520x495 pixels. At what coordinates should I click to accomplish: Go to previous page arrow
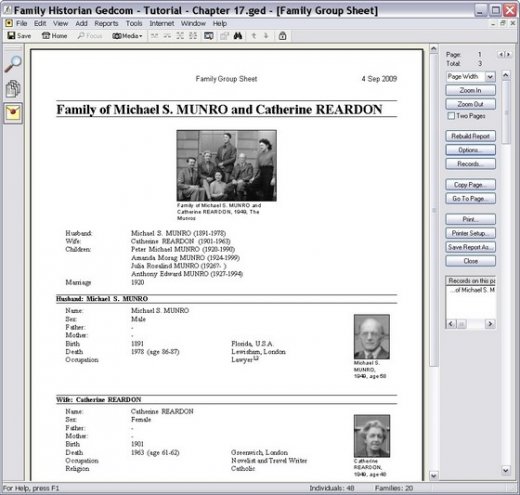pyautogui.click(x=501, y=54)
